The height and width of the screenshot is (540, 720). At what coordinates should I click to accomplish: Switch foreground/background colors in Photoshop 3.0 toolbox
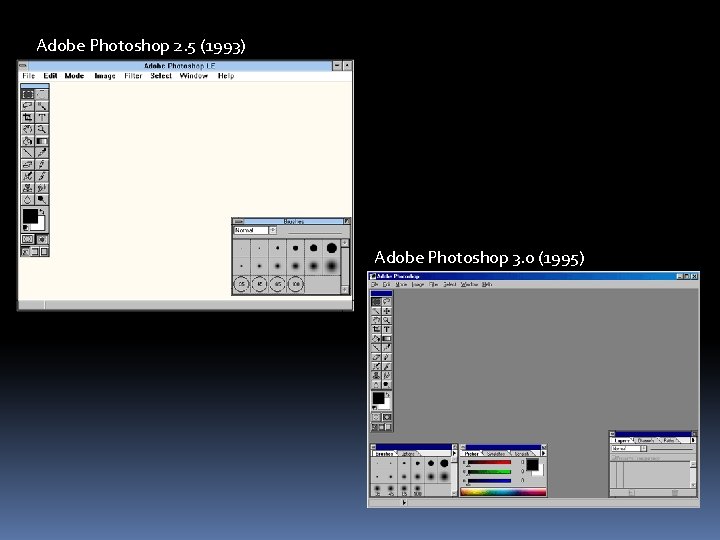coord(388,395)
